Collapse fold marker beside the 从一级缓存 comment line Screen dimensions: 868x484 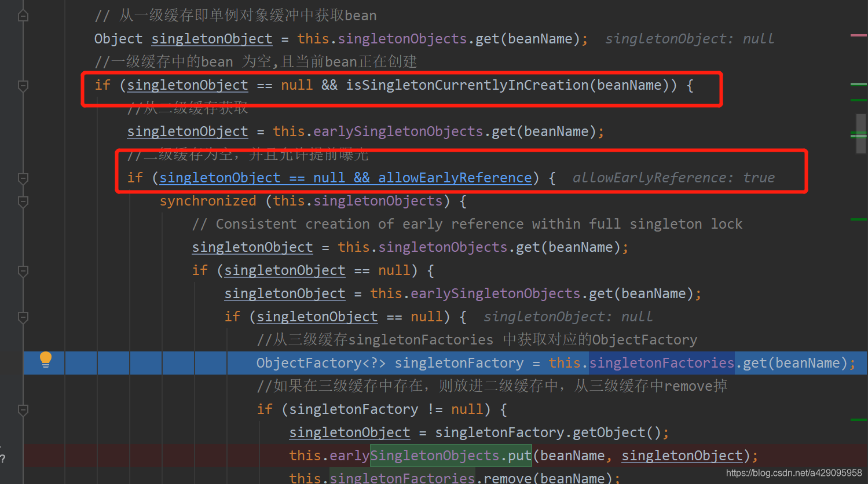point(23,16)
